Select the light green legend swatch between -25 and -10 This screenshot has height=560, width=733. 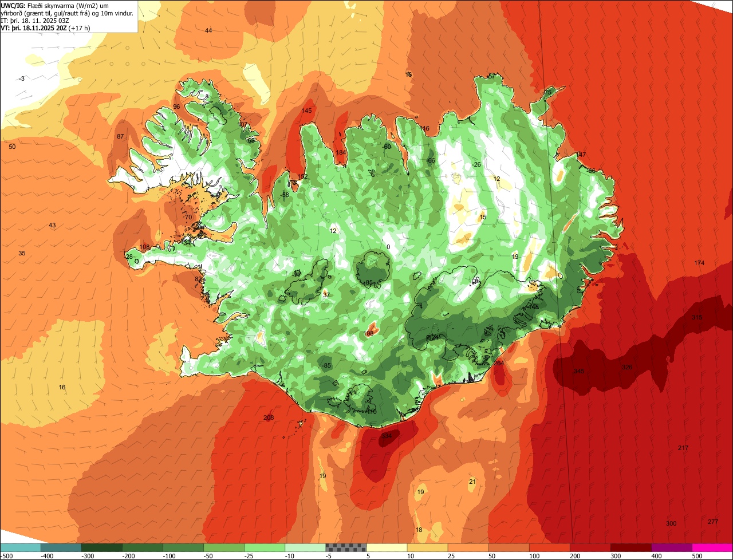pos(265,547)
